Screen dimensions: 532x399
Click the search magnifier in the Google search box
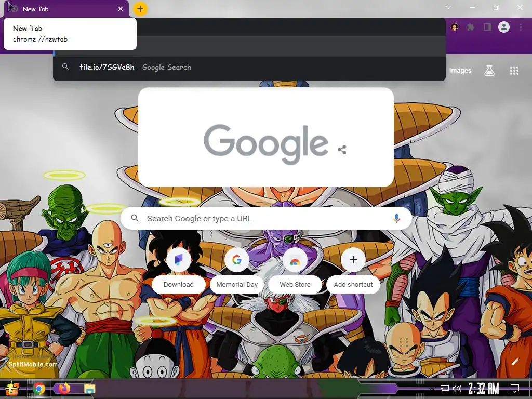135,218
